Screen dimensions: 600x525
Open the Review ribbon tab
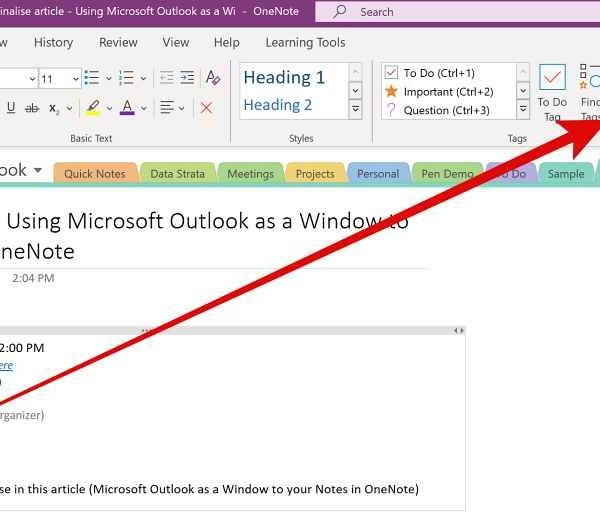pyautogui.click(x=118, y=42)
